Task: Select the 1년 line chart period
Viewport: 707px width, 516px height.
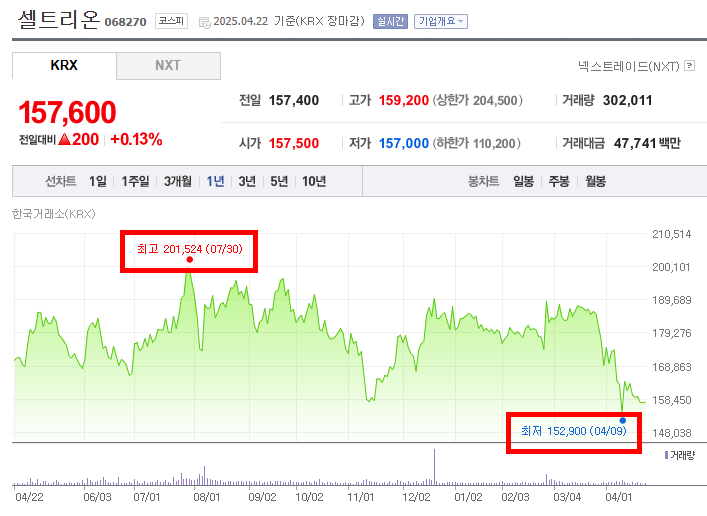Action: click(x=216, y=181)
